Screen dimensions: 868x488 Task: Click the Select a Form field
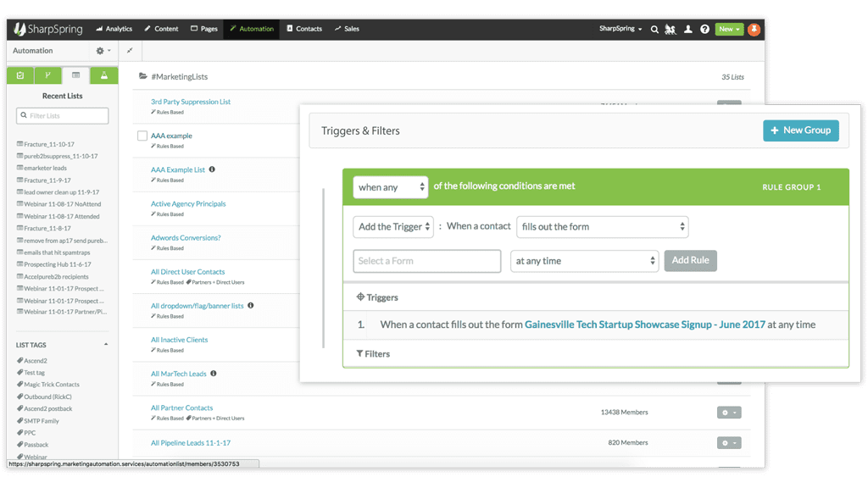[x=427, y=261]
